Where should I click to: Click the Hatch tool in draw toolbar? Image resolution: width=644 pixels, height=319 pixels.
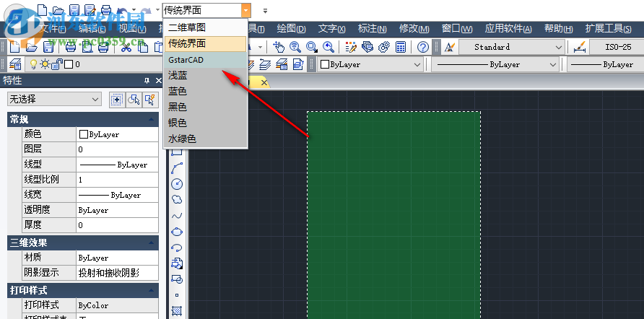(x=177, y=311)
